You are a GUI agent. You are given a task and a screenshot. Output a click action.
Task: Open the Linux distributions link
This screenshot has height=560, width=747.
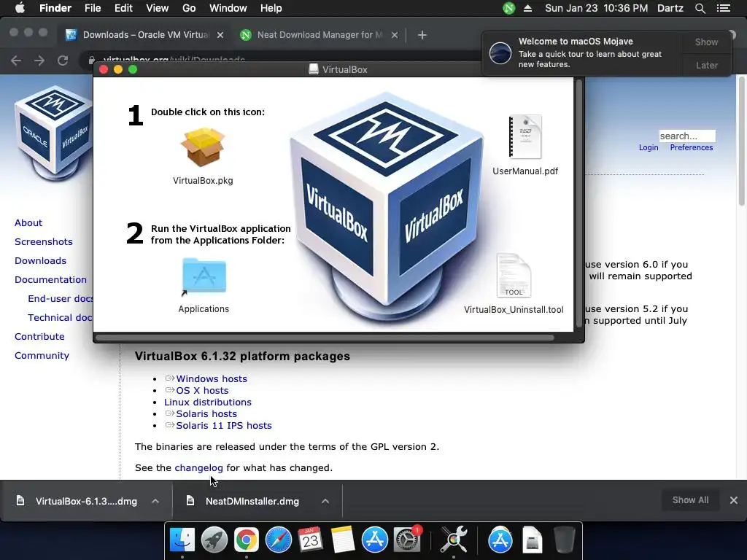208,402
